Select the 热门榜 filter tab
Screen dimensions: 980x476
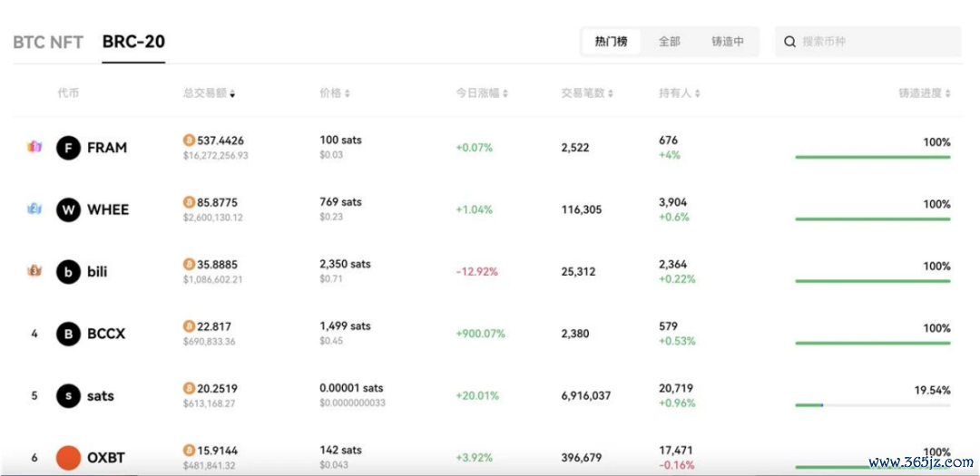611,42
